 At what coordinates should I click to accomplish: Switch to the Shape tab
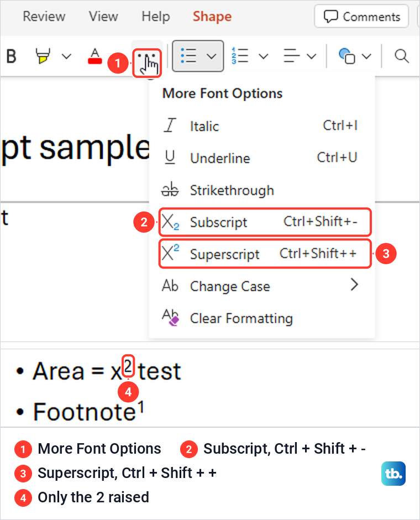click(212, 17)
